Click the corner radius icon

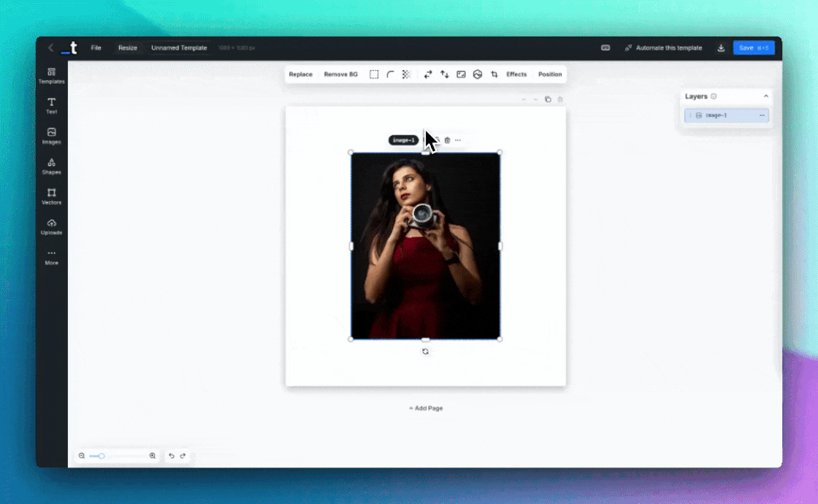[x=390, y=75]
